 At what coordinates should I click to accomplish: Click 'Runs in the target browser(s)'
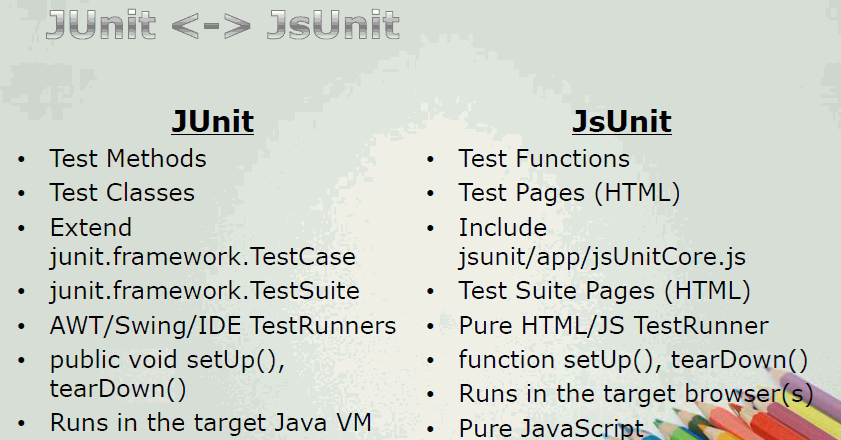pyautogui.click(x=636, y=394)
